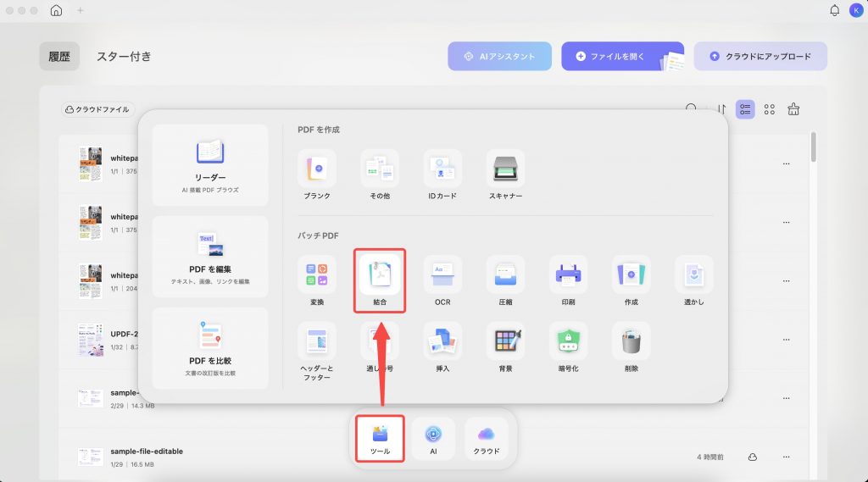This screenshot has height=482, width=868.
Task: Click the clear history broom icon
Action: tap(793, 109)
